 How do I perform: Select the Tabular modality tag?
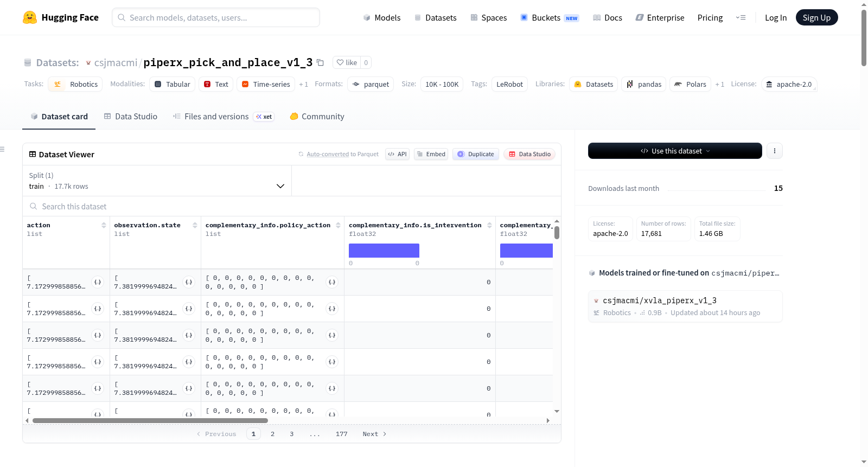pos(173,84)
